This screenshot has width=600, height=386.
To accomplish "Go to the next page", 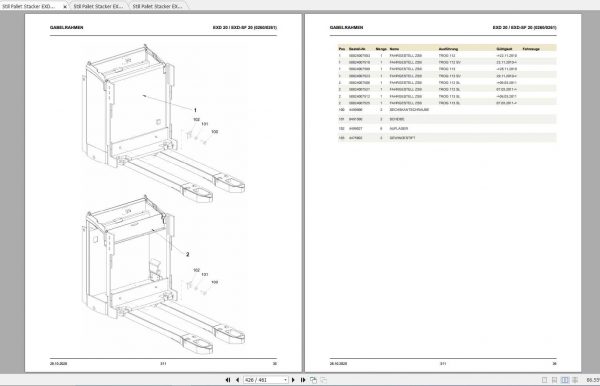I will pos(293,380).
